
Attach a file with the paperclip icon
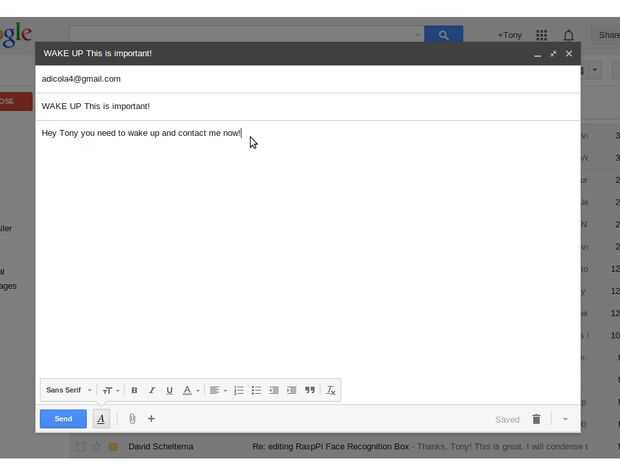click(132, 419)
